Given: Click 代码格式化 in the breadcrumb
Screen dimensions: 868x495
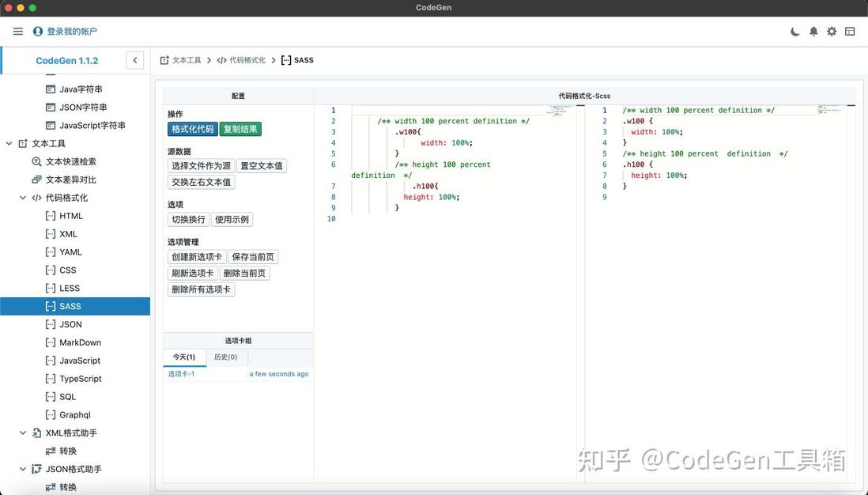Looking at the screenshot, I should point(247,60).
